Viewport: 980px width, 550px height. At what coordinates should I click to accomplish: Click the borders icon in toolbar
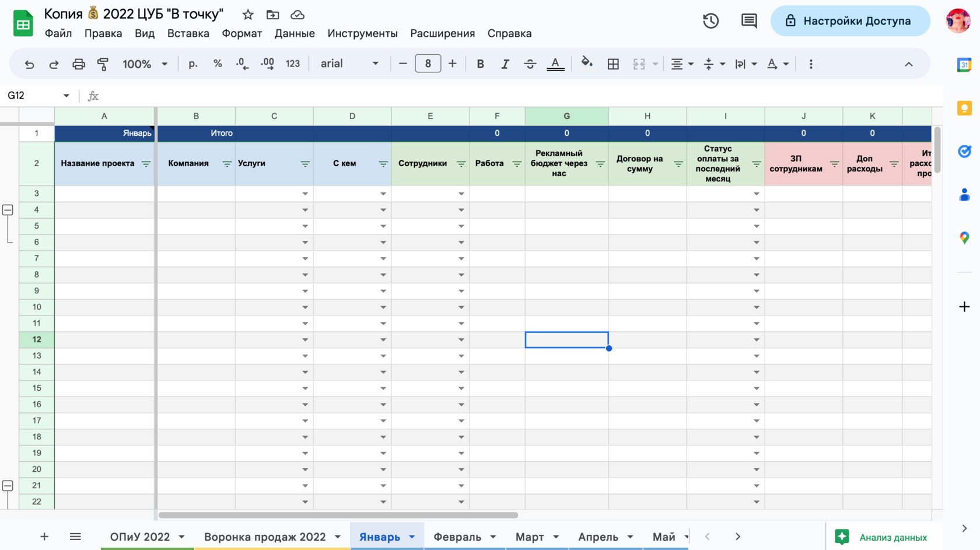(613, 64)
